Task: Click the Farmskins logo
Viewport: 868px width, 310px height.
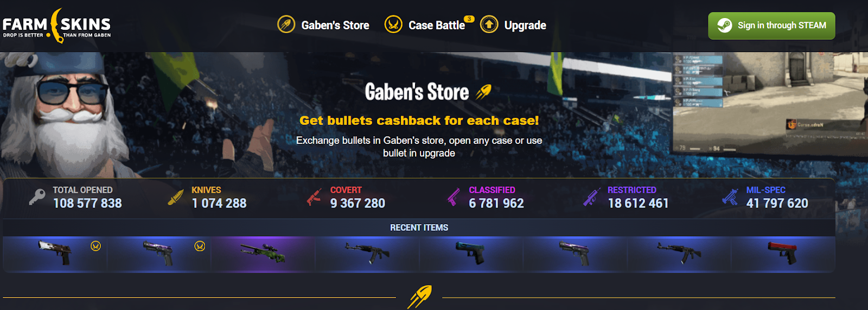Action: pyautogui.click(x=56, y=26)
